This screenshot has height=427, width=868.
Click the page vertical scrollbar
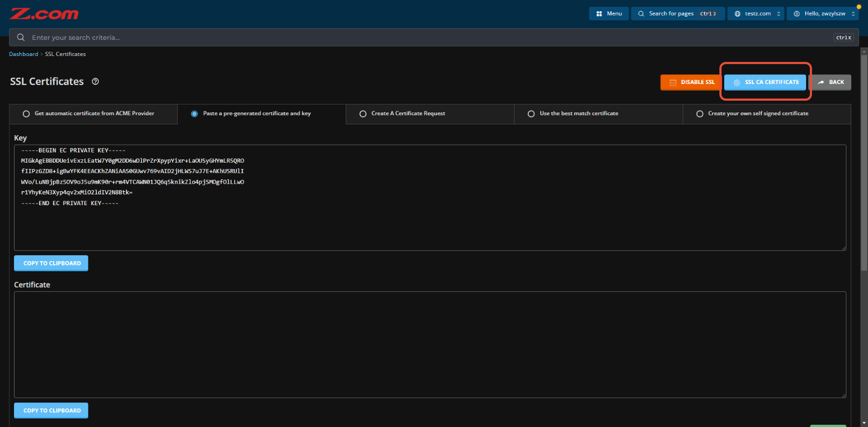point(864,162)
